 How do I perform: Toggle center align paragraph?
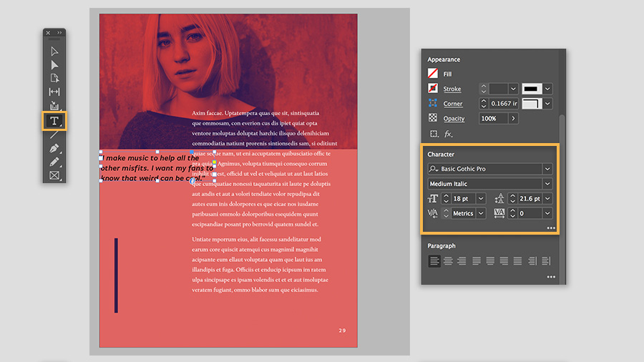tap(448, 260)
